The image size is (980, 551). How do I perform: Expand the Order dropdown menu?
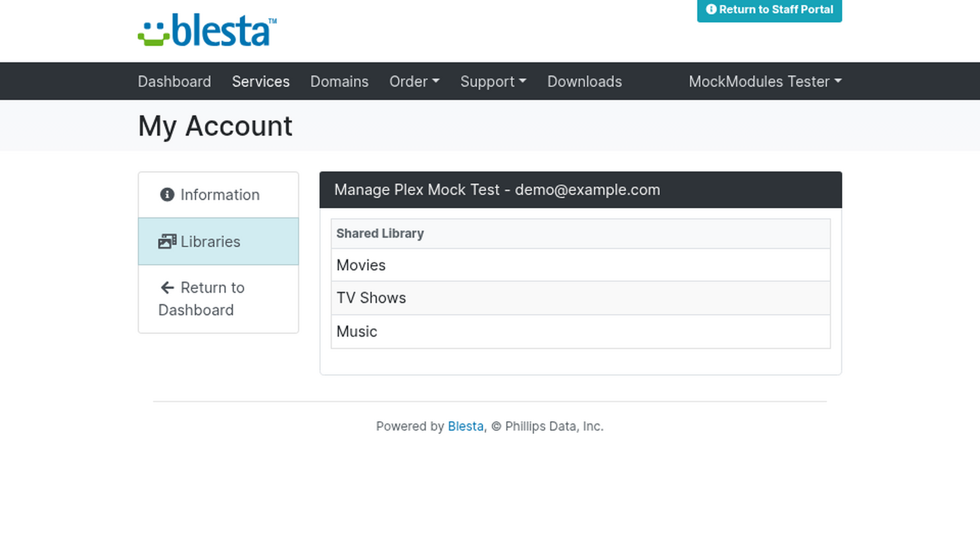[x=414, y=81]
